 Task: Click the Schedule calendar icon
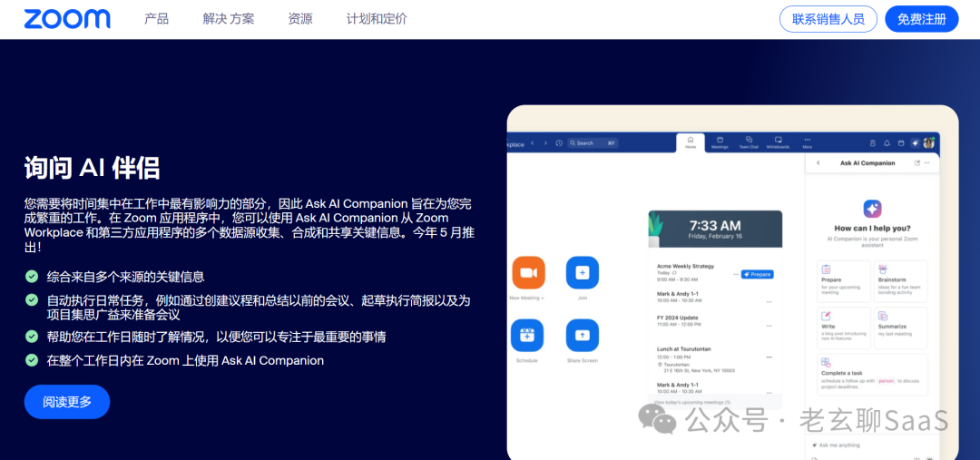pyautogui.click(x=527, y=336)
